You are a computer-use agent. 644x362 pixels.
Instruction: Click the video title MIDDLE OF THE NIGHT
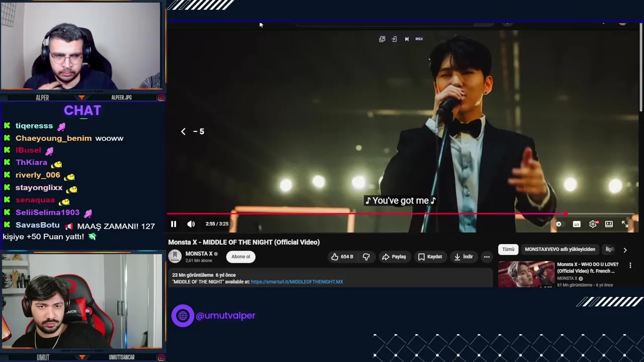tap(244, 242)
